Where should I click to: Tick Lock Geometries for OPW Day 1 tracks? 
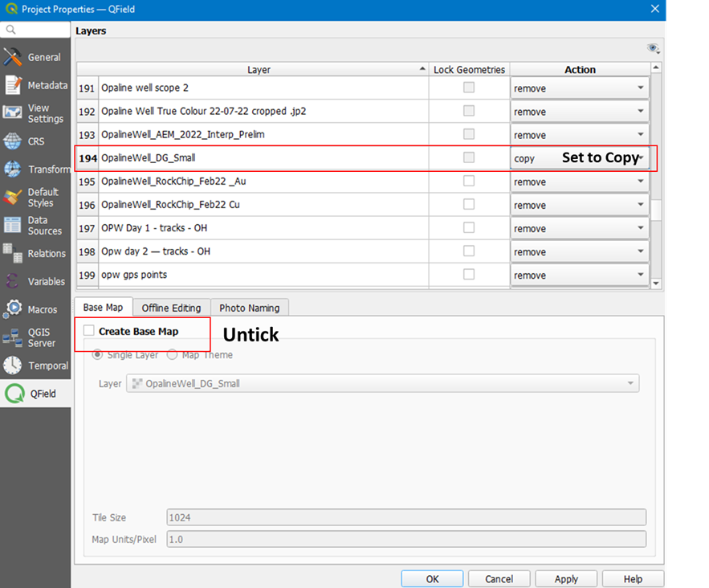[469, 227]
